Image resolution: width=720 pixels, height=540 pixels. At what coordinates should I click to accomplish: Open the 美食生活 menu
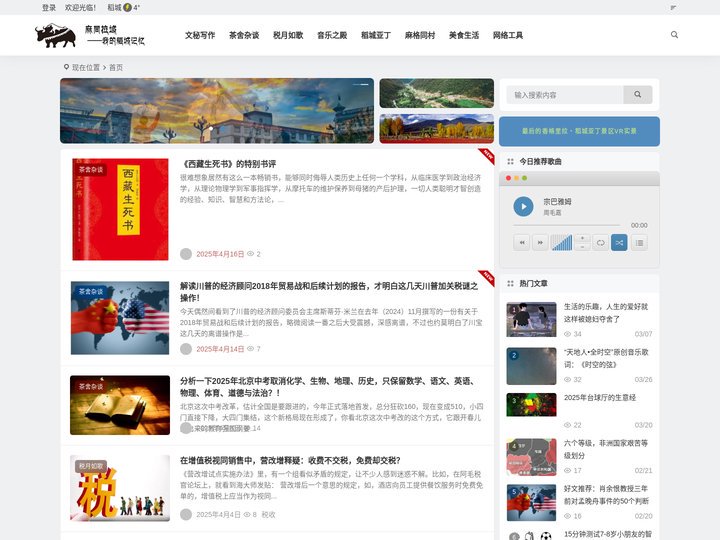[x=464, y=35]
